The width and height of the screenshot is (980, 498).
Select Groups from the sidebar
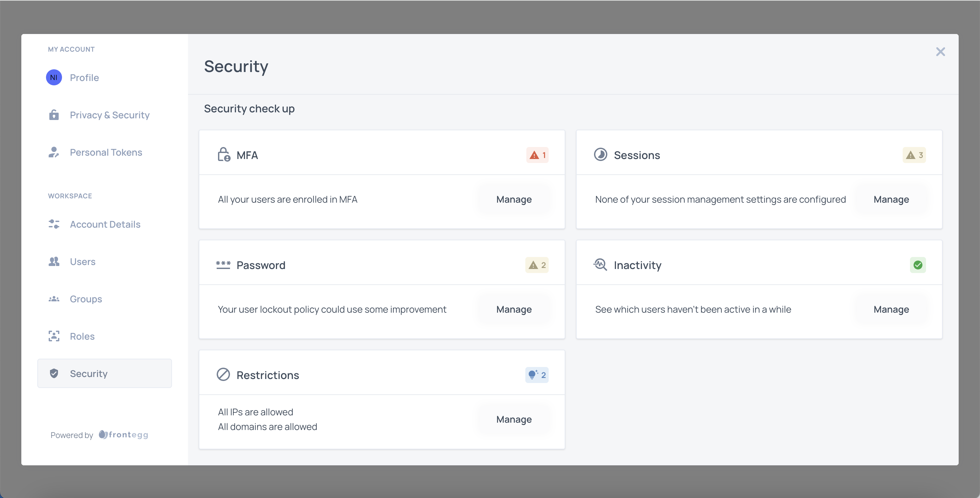point(86,299)
